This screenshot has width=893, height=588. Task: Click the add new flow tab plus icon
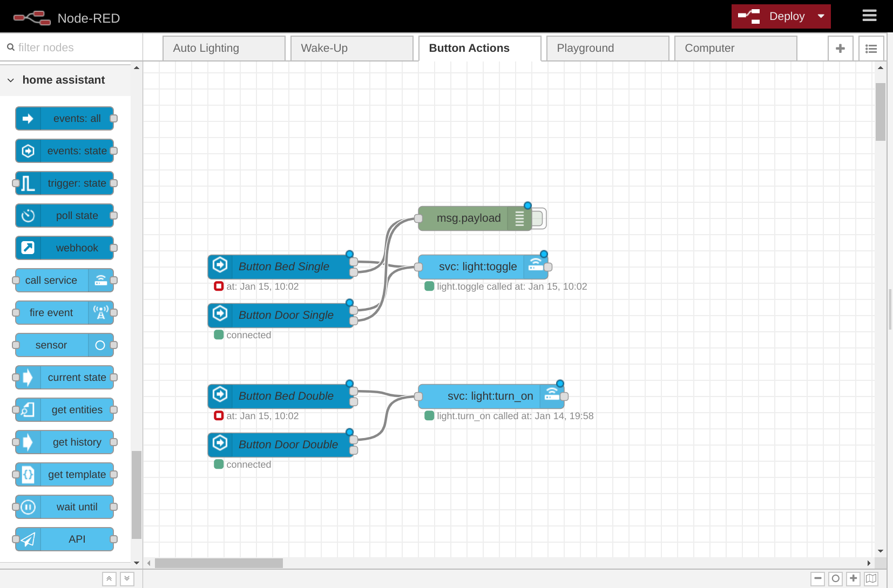(840, 49)
